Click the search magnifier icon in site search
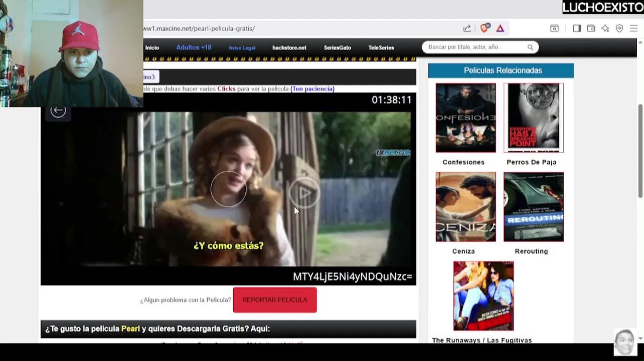 [530, 47]
